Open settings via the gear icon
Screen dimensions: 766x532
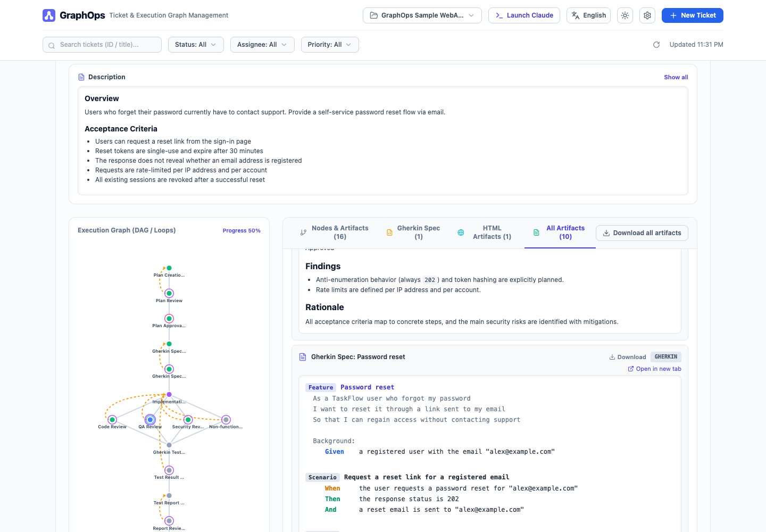[647, 15]
